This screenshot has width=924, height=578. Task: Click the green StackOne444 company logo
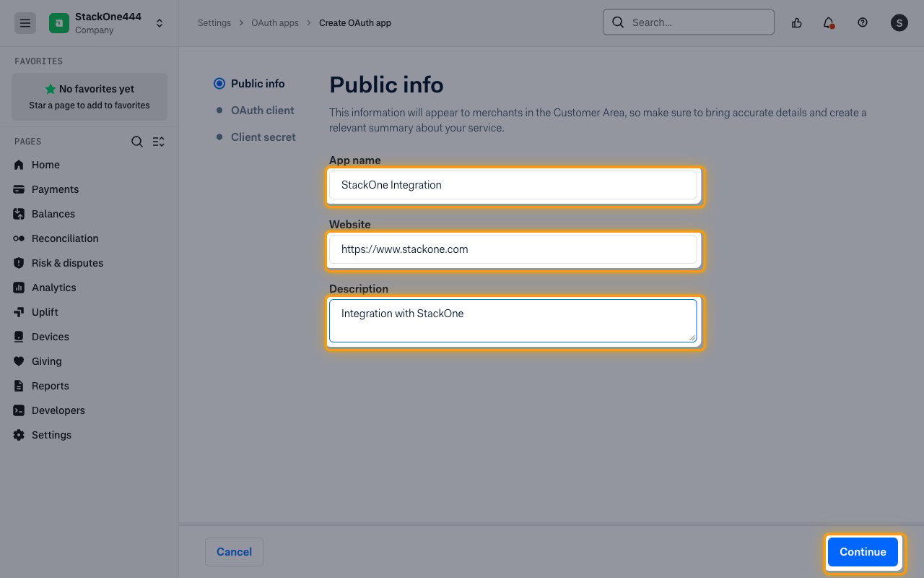click(59, 23)
